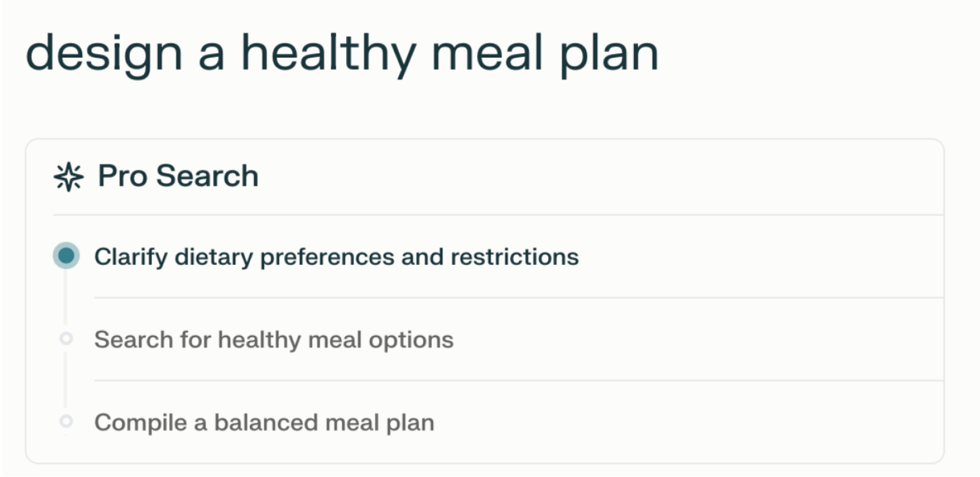Click the Clarify dietary preferences and restrictions link

click(x=336, y=256)
